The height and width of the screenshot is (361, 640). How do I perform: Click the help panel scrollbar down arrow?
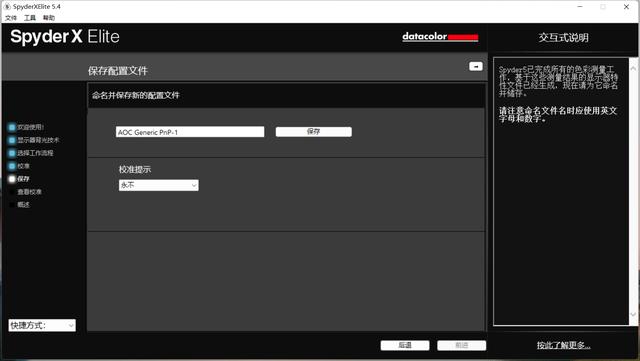633,314
